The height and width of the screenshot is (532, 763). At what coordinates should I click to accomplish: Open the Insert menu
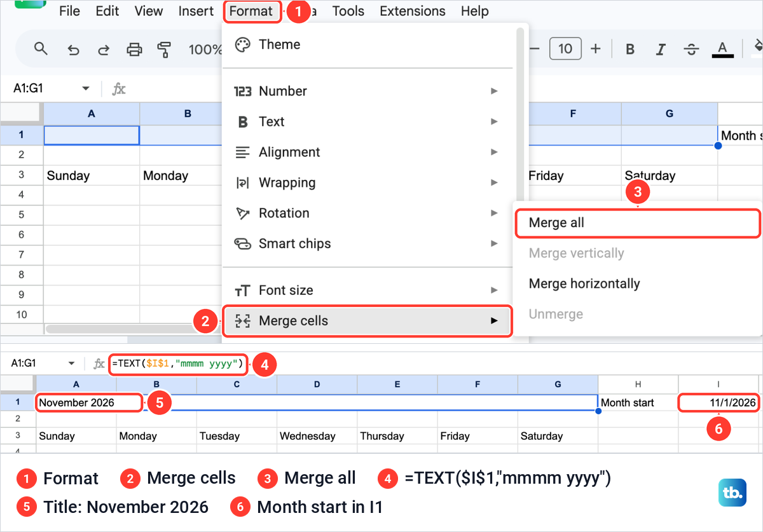(x=196, y=11)
